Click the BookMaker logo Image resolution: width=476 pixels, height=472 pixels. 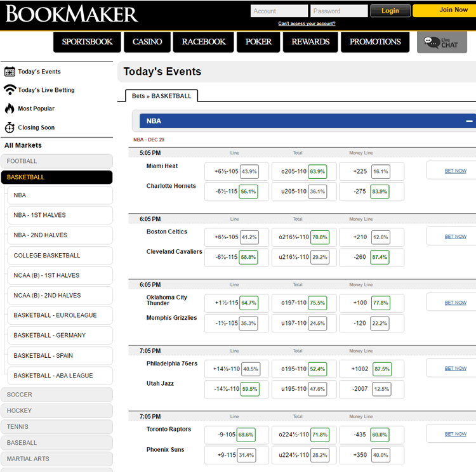72,14
